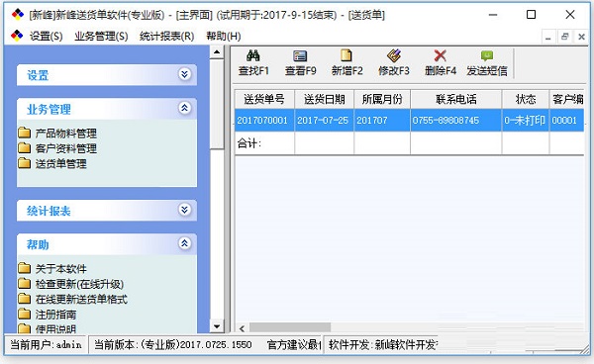Image resolution: width=594 pixels, height=364 pixels.
Task: Click the 修改F3 edit toolbar icon
Action: click(x=394, y=55)
